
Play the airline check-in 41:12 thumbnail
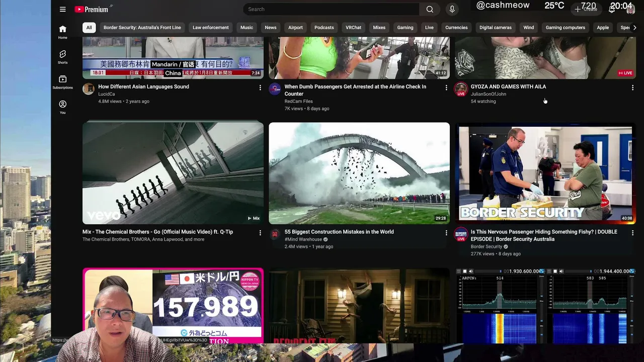coord(359,58)
